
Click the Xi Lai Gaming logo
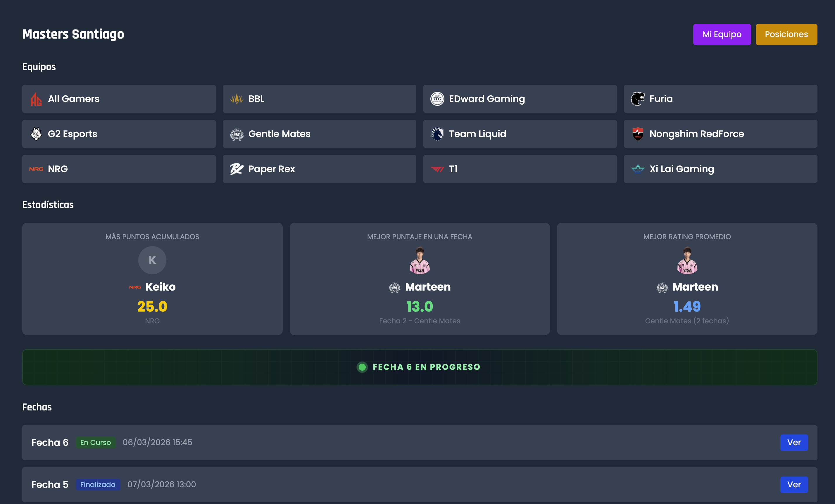[637, 169]
